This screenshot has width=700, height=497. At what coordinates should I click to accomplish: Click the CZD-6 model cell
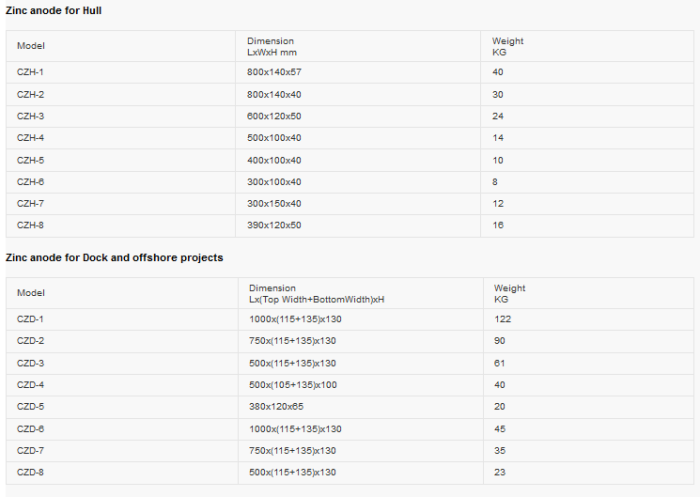[31, 429]
